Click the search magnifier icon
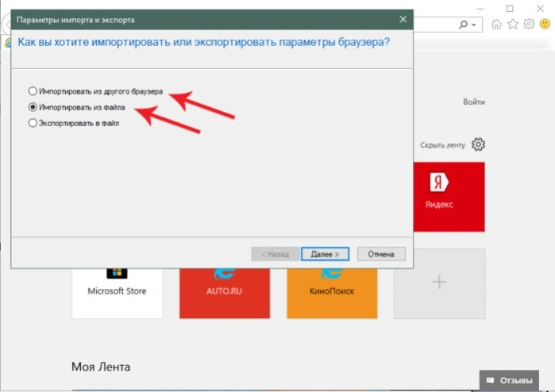The height and width of the screenshot is (392, 555). tap(463, 25)
